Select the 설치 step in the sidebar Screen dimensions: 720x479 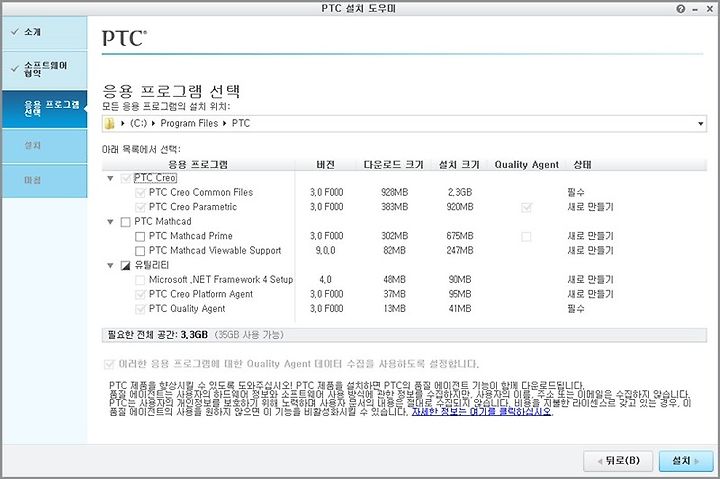(x=45, y=146)
